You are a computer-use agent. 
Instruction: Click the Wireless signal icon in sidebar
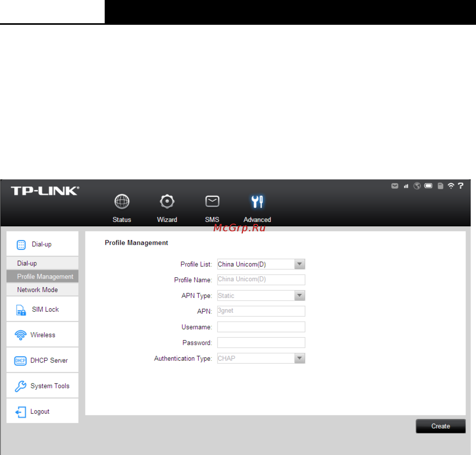coord(21,335)
